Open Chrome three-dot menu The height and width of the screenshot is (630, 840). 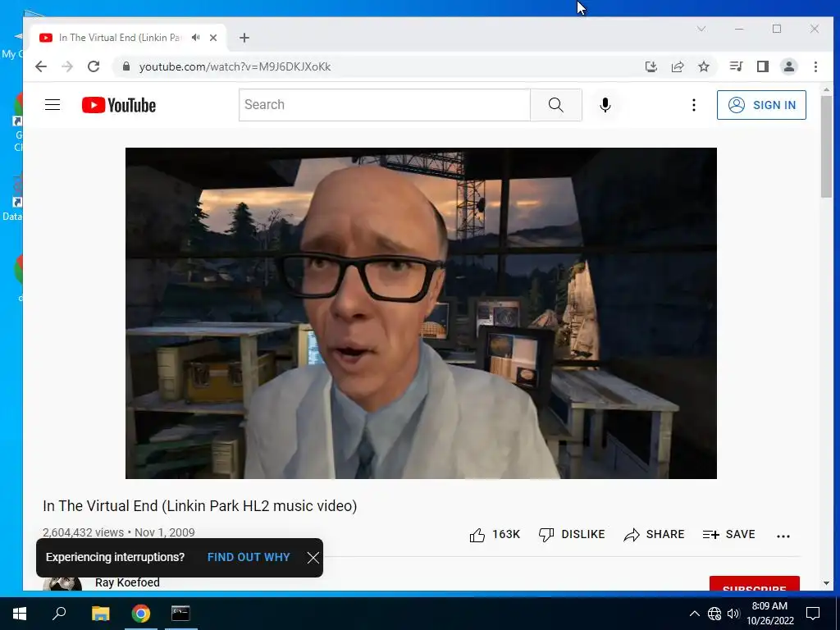(x=815, y=66)
